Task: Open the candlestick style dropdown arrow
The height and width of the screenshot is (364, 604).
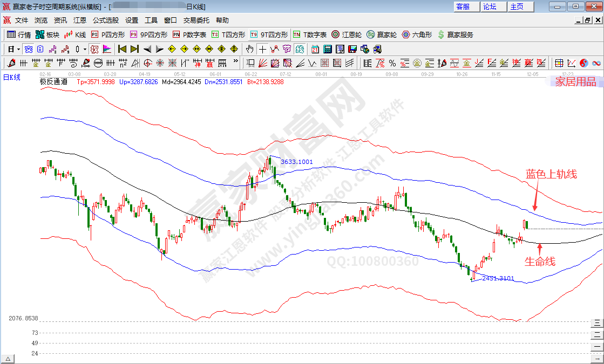Action: click(x=85, y=49)
